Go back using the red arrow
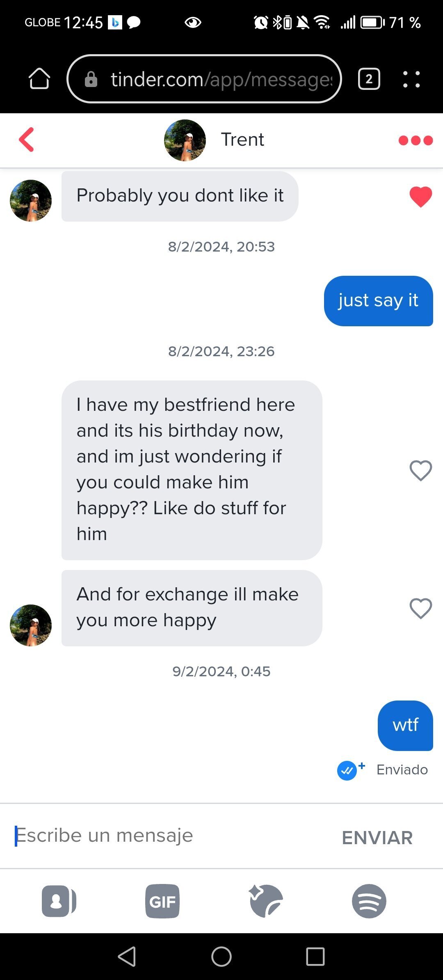This screenshot has width=443, height=980. [x=27, y=140]
